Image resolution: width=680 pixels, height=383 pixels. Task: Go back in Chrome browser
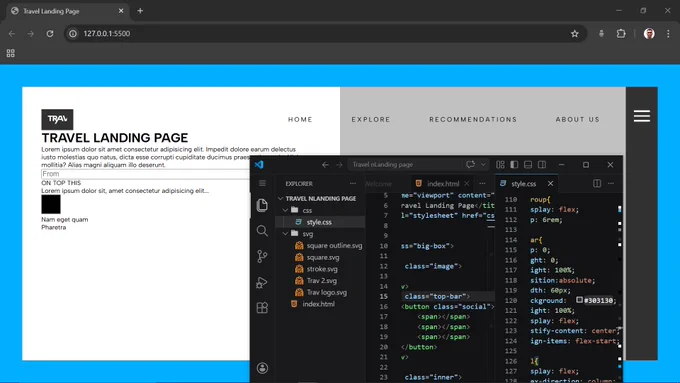pyautogui.click(x=12, y=33)
